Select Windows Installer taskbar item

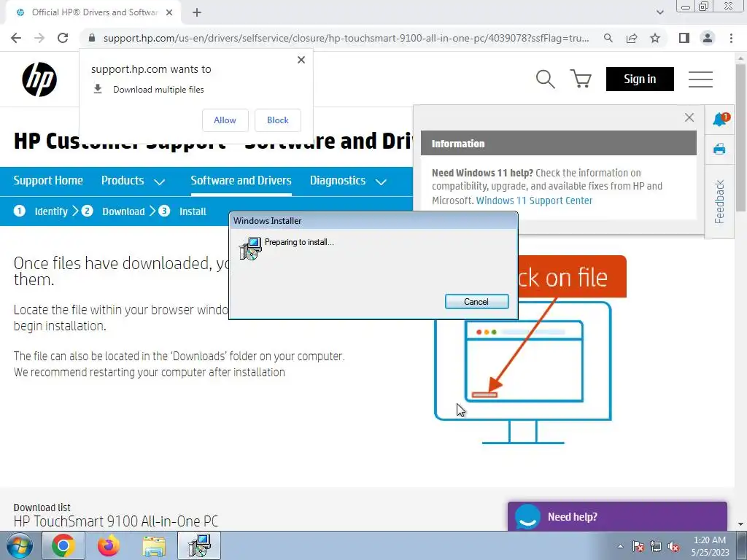coord(199,545)
